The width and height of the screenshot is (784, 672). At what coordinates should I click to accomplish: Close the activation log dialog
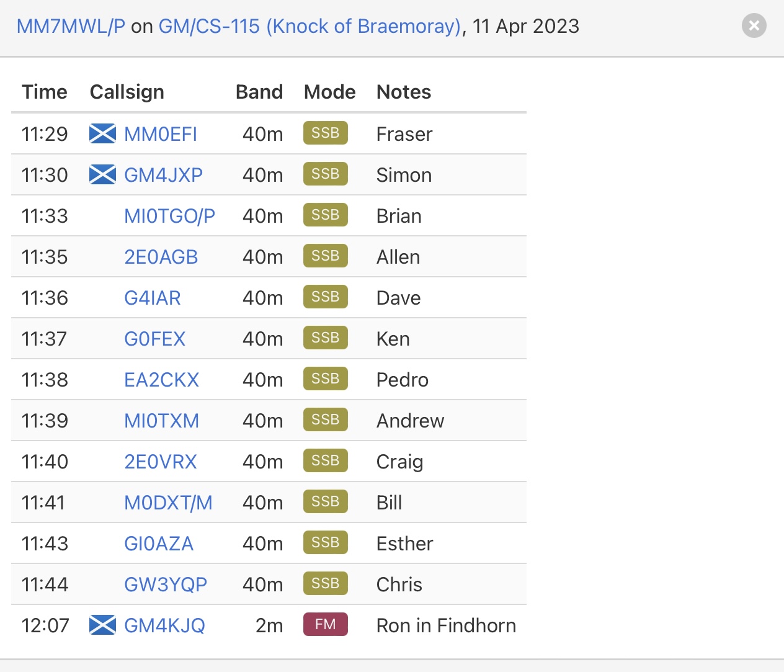(x=754, y=25)
